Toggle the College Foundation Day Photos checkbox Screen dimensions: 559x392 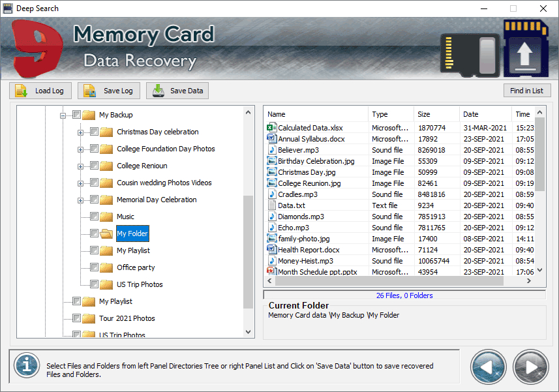coord(94,148)
